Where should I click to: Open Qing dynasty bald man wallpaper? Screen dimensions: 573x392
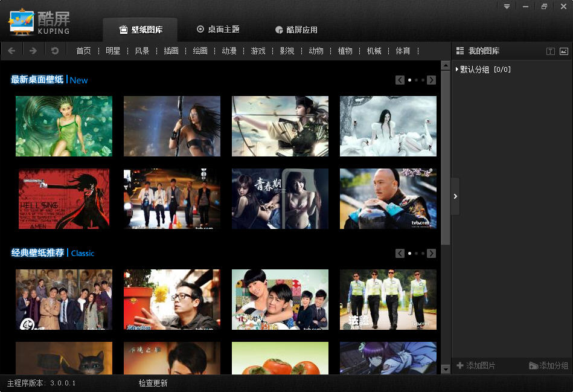(x=388, y=199)
